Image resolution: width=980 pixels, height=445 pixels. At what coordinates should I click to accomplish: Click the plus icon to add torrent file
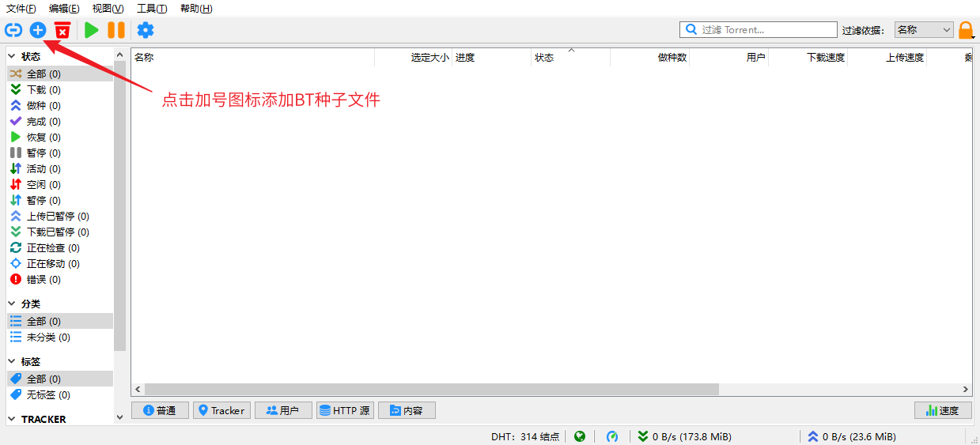tap(38, 30)
